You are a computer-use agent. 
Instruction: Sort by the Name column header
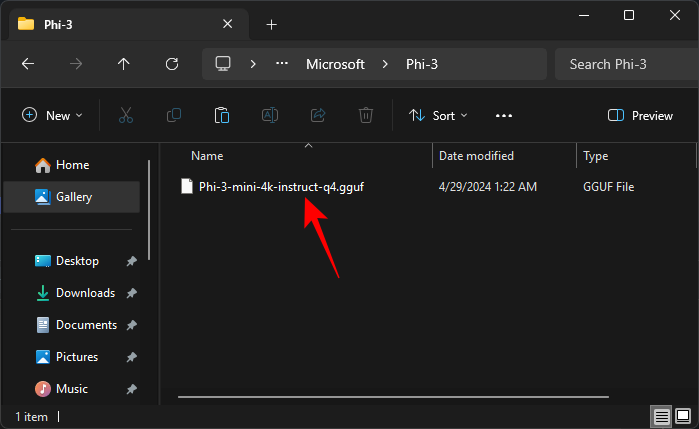pos(207,156)
